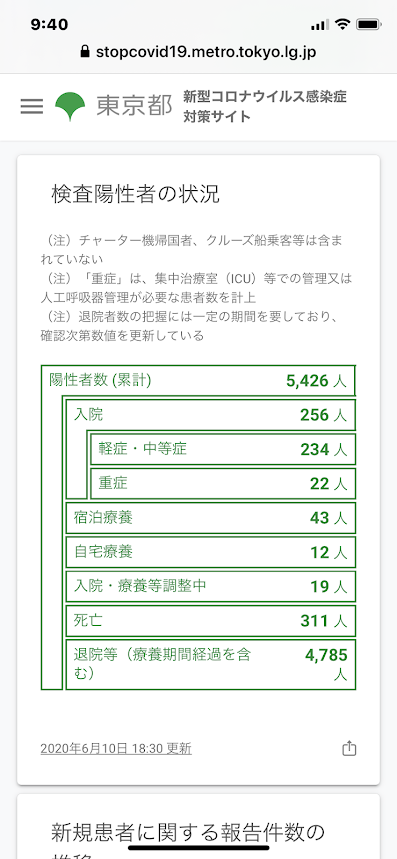Image resolution: width=397 pixels, height=859 pixels.
Task: Select the 入院・療養等調整中 19人 row
Action: 210,586
